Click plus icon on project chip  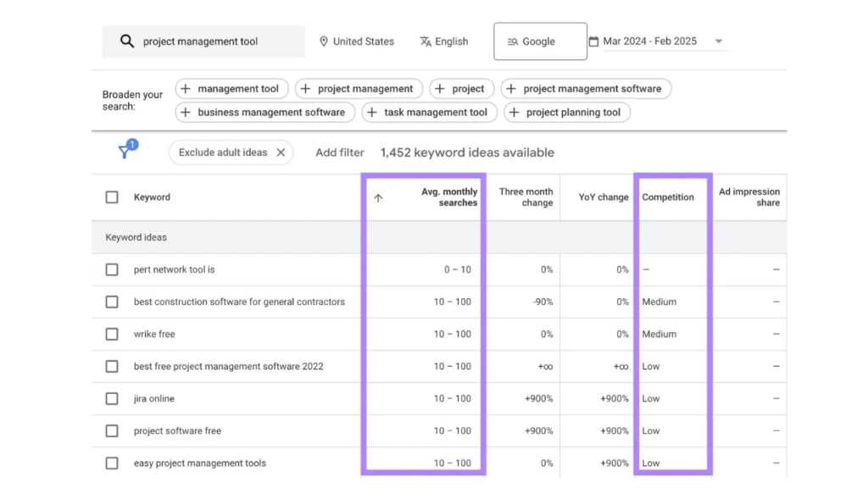click(440, 88)
